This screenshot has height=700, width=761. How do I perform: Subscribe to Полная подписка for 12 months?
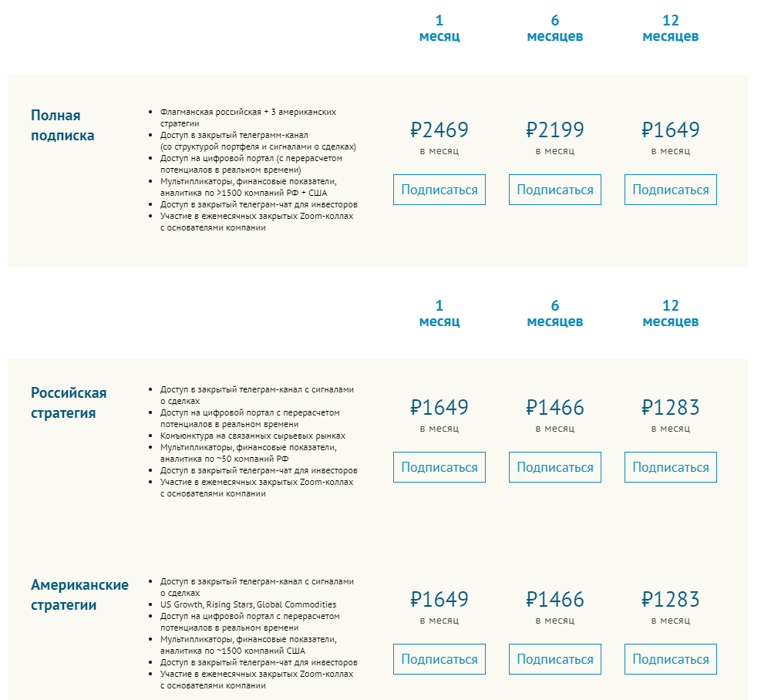coord(670,190)
